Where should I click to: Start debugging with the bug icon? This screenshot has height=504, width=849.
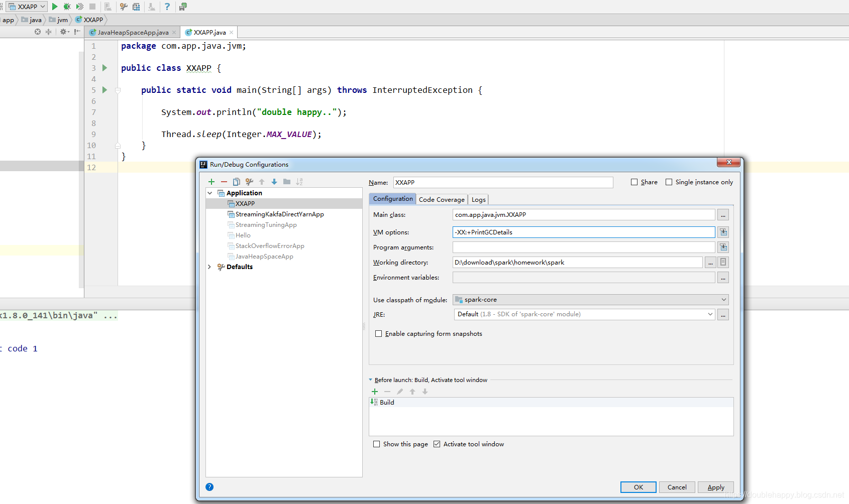[x=67, y=7]
